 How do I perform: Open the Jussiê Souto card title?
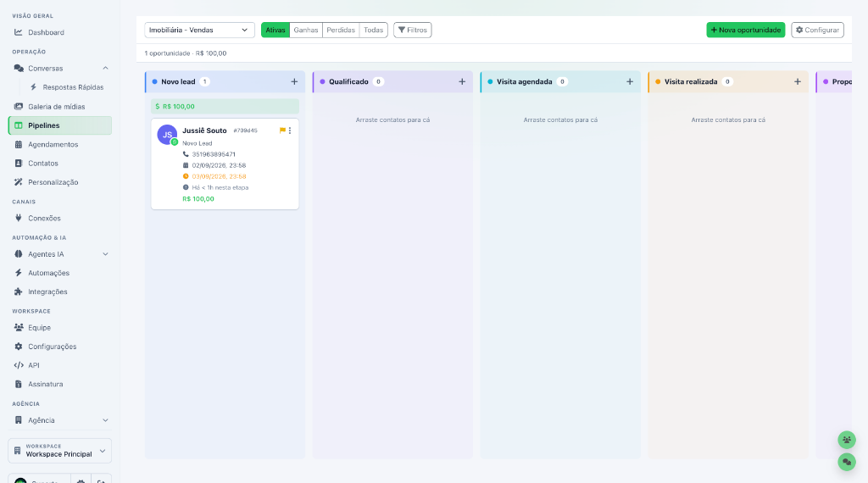(204, 130)
